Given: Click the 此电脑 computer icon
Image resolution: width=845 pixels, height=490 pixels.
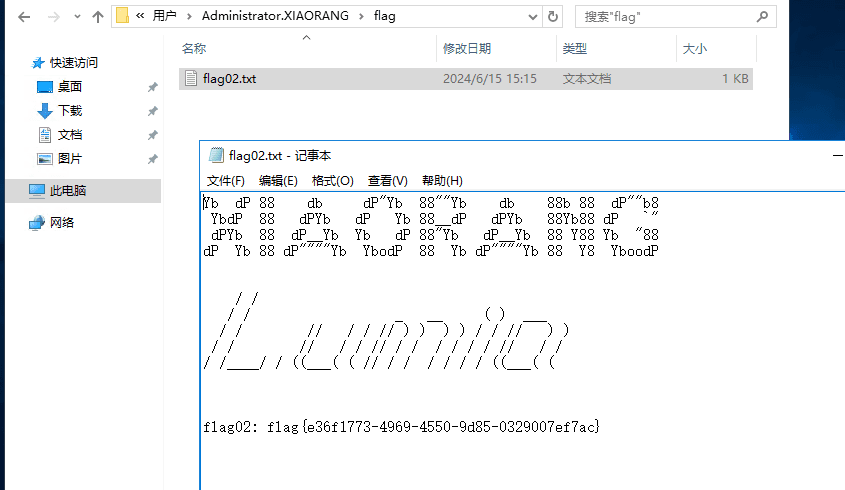Looking at the screenshot, I should (37, 191).
